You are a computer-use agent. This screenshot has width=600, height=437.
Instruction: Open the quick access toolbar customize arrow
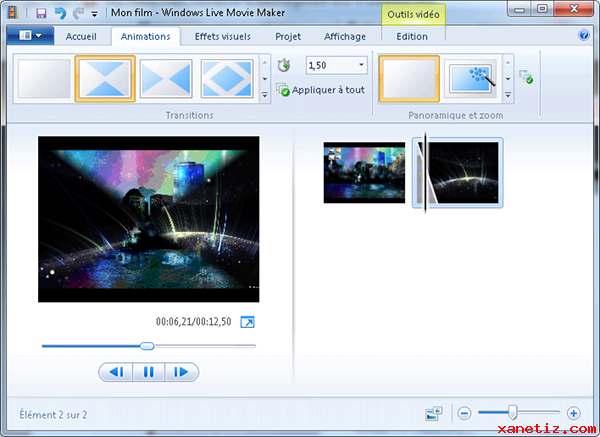[x=95, y=14]
